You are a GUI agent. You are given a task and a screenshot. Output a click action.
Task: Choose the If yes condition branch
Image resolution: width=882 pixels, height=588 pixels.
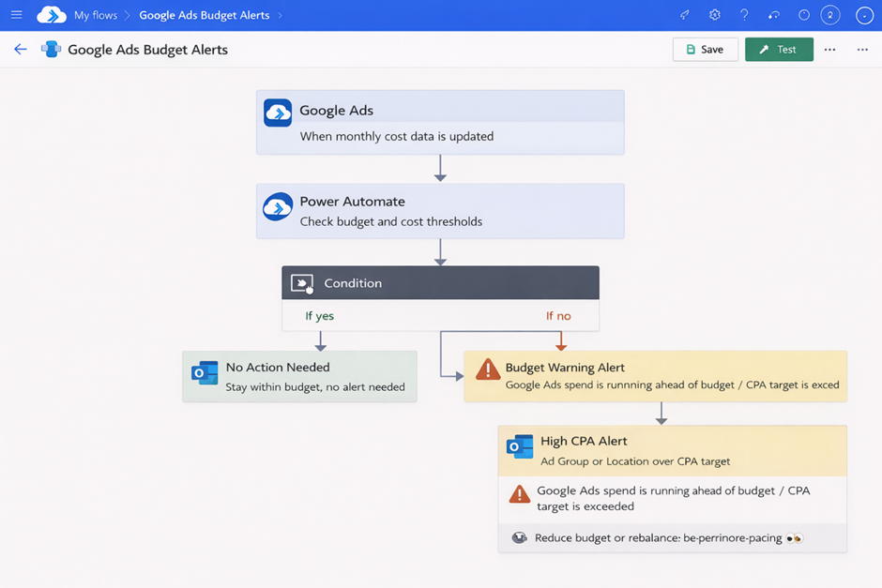click(319, 316)
